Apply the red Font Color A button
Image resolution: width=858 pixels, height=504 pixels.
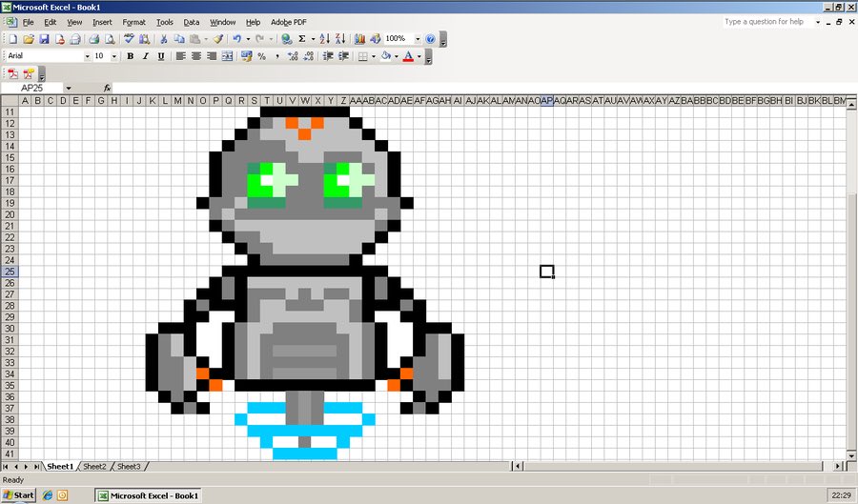point(408,56)
